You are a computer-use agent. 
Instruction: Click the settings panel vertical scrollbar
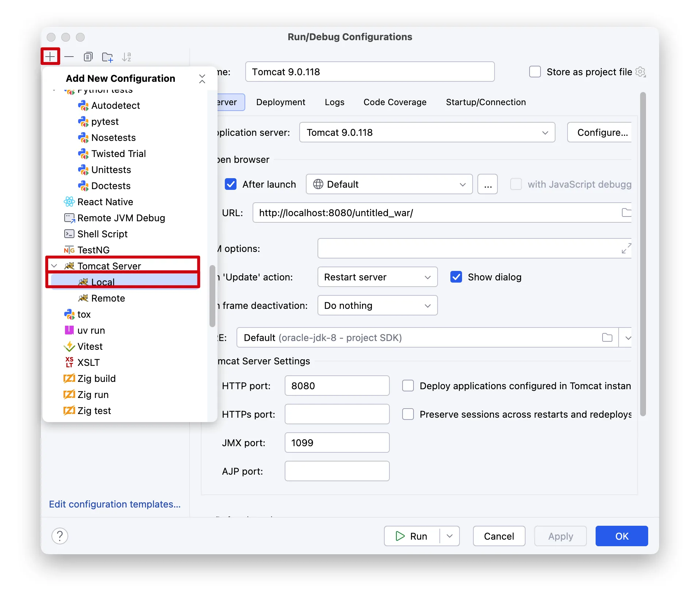(x=643, y=254)
